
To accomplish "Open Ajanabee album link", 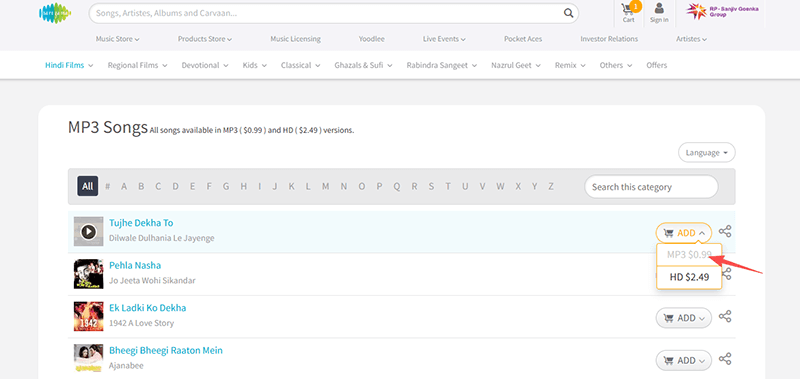I will (126, 365).
